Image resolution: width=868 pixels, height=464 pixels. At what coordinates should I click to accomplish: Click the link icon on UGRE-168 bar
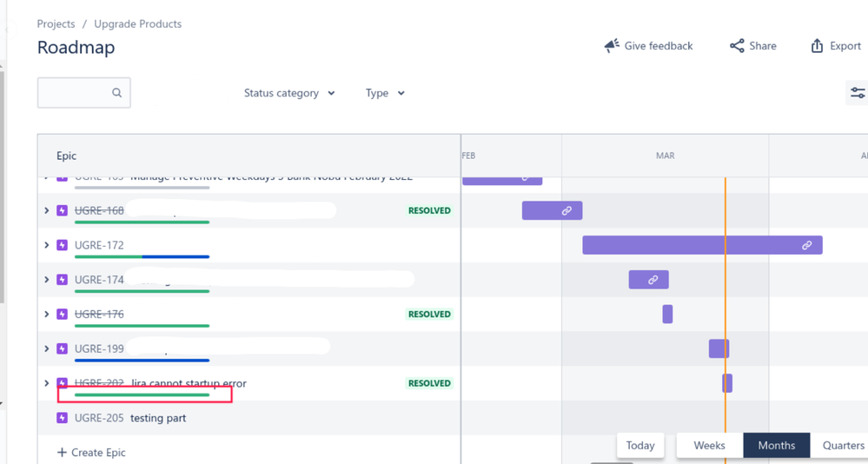click(567, 210)
